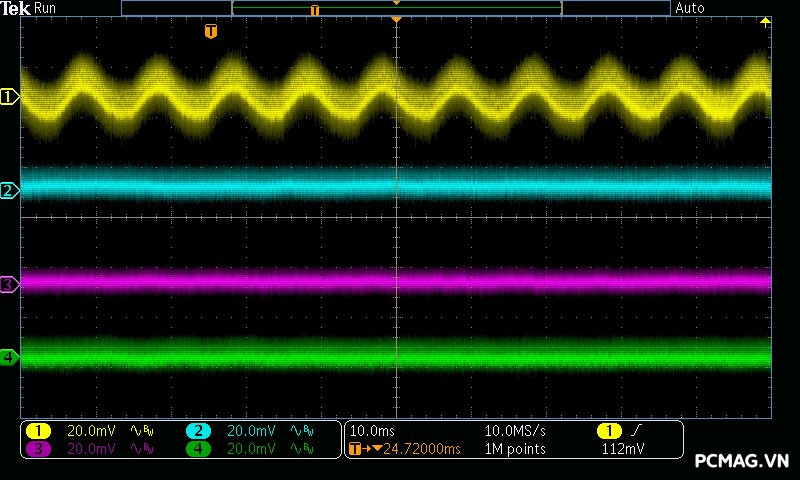Screen dimensions: 800x480
Task: Click the 10.0ms horizontal timebase readout
Action: click(x=372, y=431)
